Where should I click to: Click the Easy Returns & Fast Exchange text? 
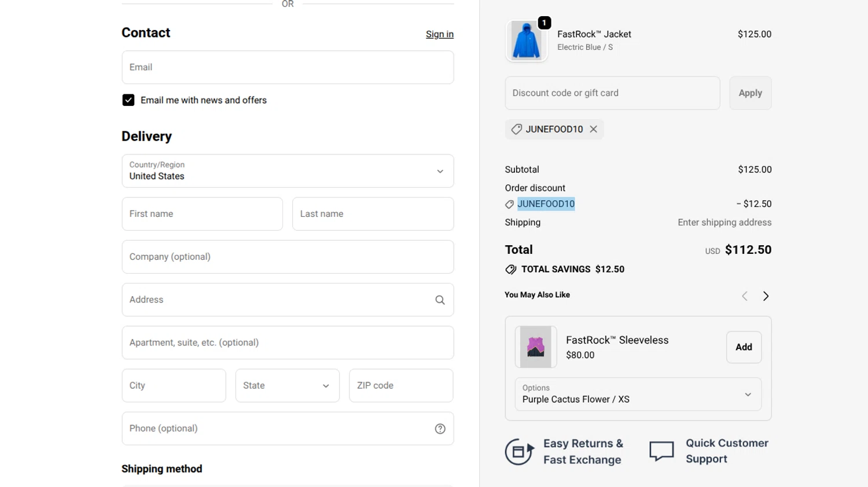tap(583, 452)
